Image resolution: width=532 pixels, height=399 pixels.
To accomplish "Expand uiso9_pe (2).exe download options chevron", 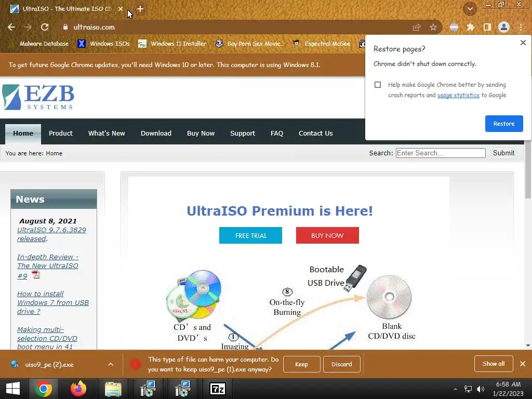I will [x=111, y=364].
